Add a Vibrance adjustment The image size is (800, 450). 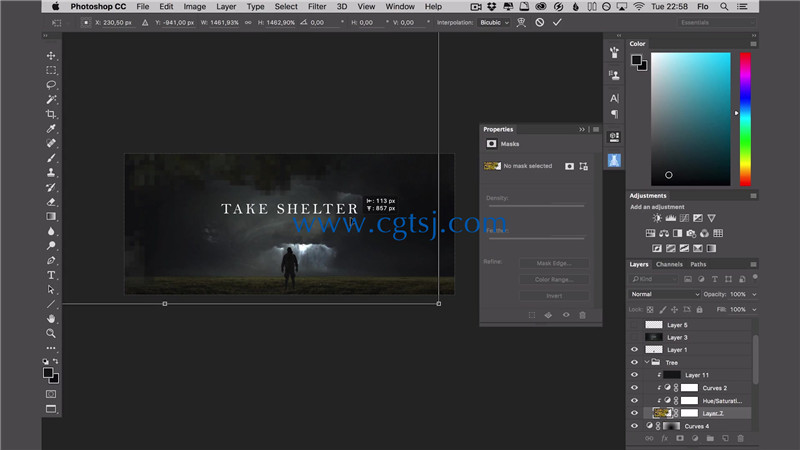click(711, 218)
